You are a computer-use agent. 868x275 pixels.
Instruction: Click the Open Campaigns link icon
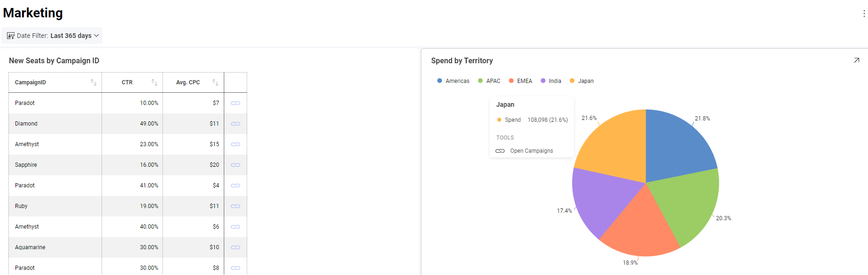(500, 151)
